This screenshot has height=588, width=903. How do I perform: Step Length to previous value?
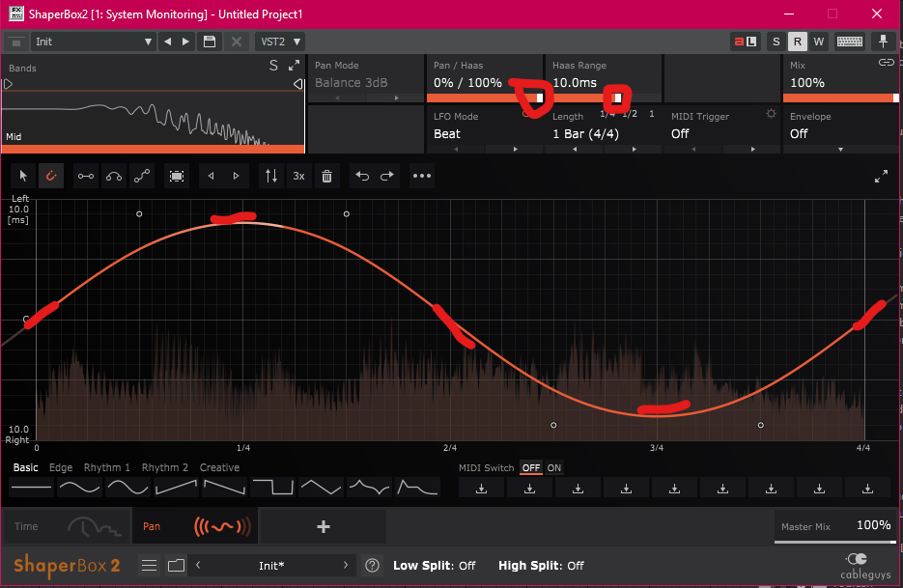(x=575, y=149)
